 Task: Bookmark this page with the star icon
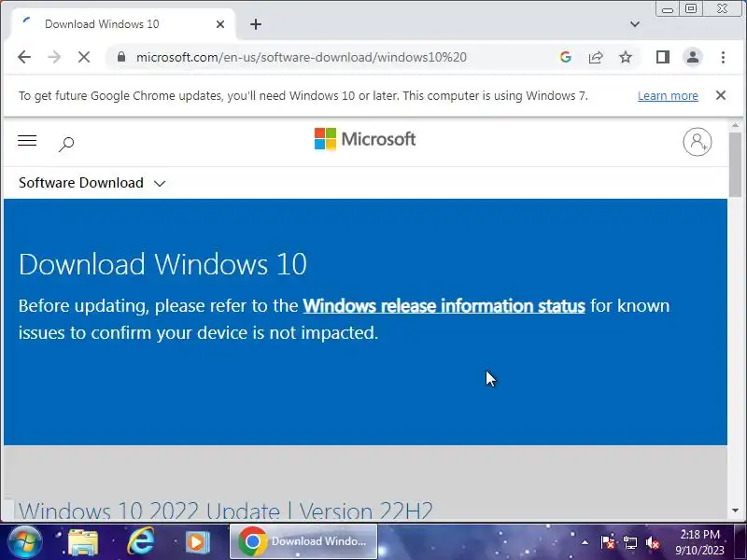pyautogui.click(x=626, y=57)
